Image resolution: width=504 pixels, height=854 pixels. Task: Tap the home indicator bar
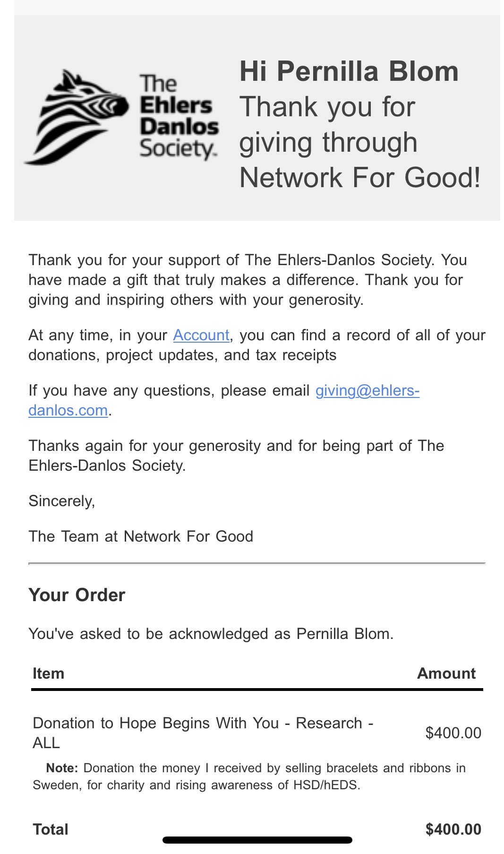pos(257,840)
